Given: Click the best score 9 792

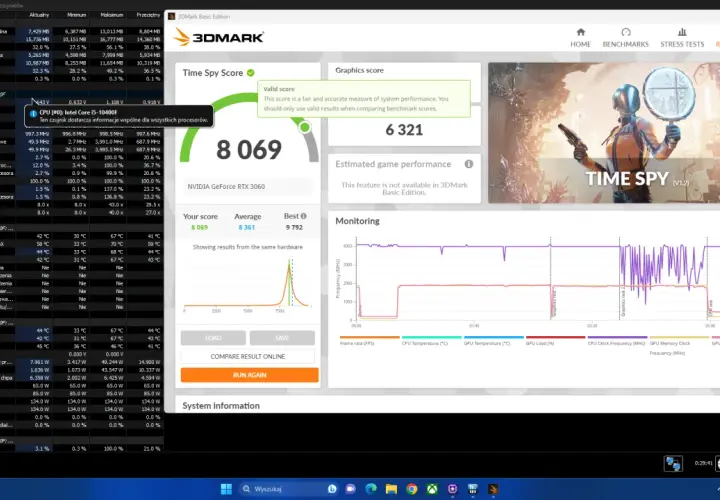Looking at the screenshot, I should pos(294,227).
